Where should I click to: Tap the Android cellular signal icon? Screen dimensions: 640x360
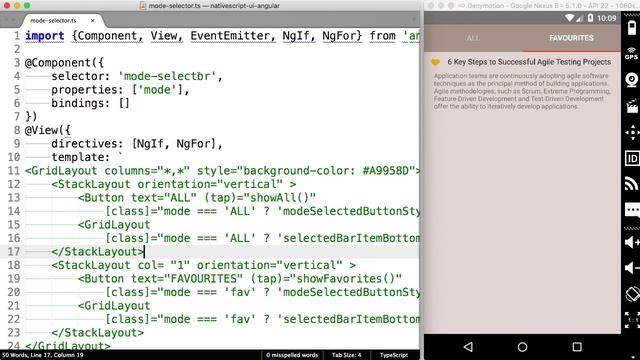click(579, 18)
